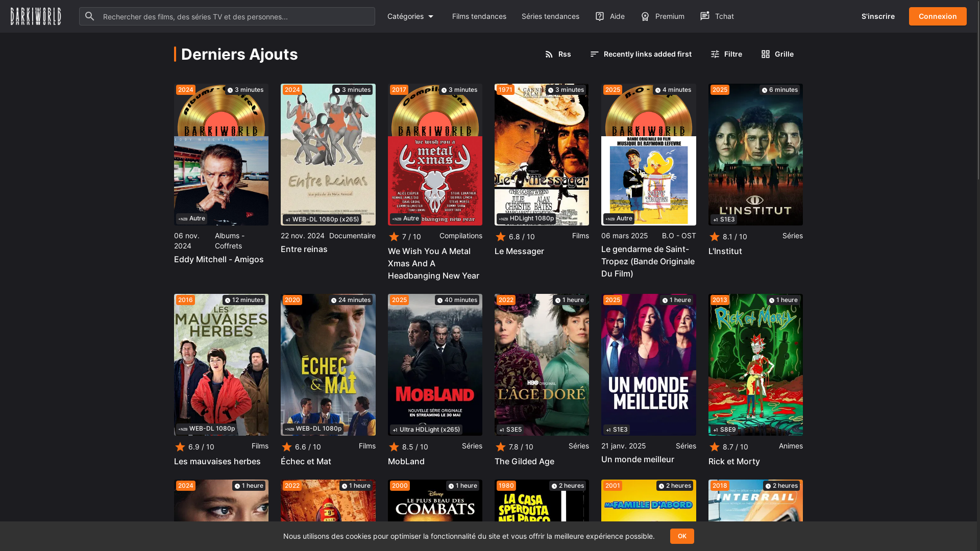Screen dimensions: 980x551
Task: Click Le gendarme de Saint-Tropez title
Action: (648, 261)
